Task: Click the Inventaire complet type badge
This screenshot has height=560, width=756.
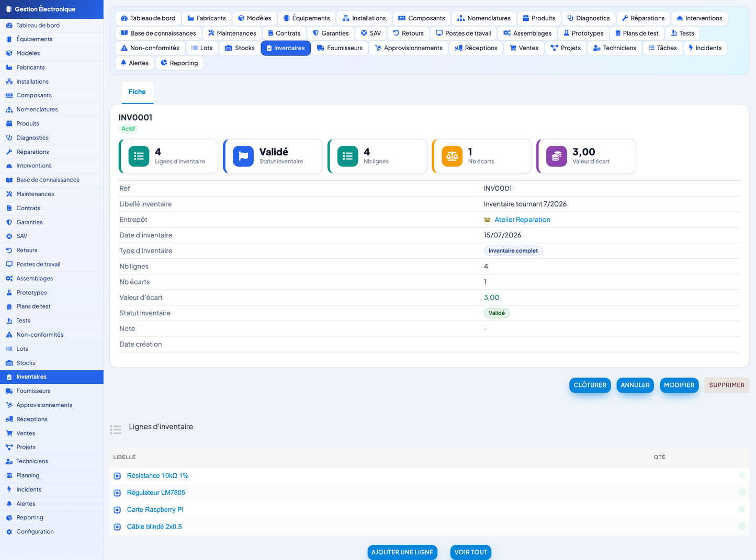Action: click(x=513, y=251)
